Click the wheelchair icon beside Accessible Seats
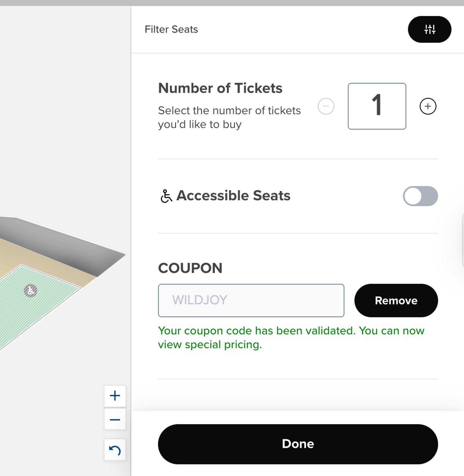Image resolution: width=464 pixels, height=476 pixels. (166, 196)
